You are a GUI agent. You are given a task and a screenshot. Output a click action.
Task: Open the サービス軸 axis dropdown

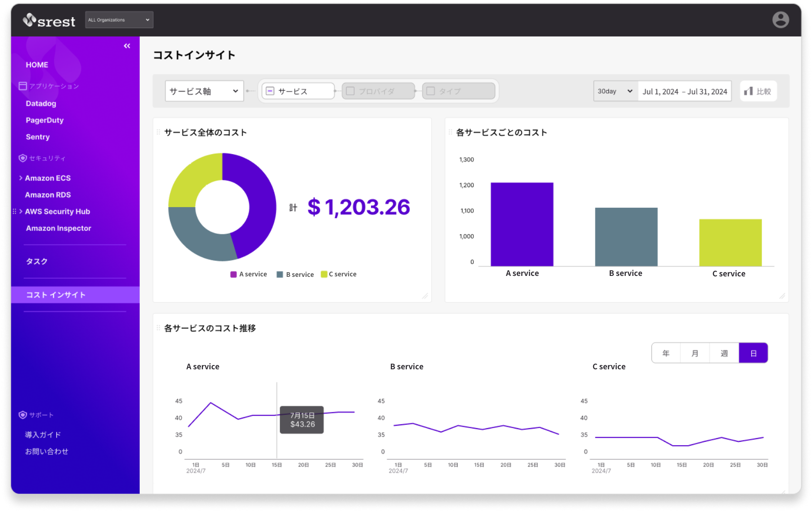204,91
